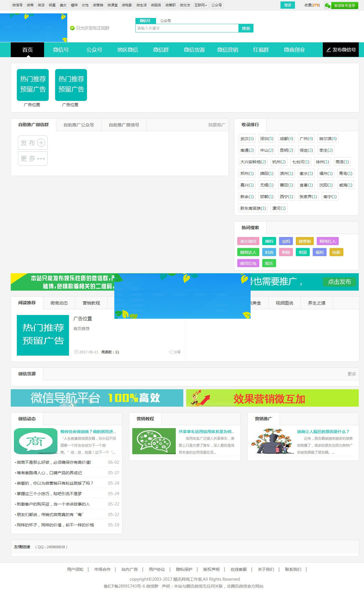Viewport: 364px width, 592px height.
Task: Open the 视频图说 tab
Action: tap(284, 303)
